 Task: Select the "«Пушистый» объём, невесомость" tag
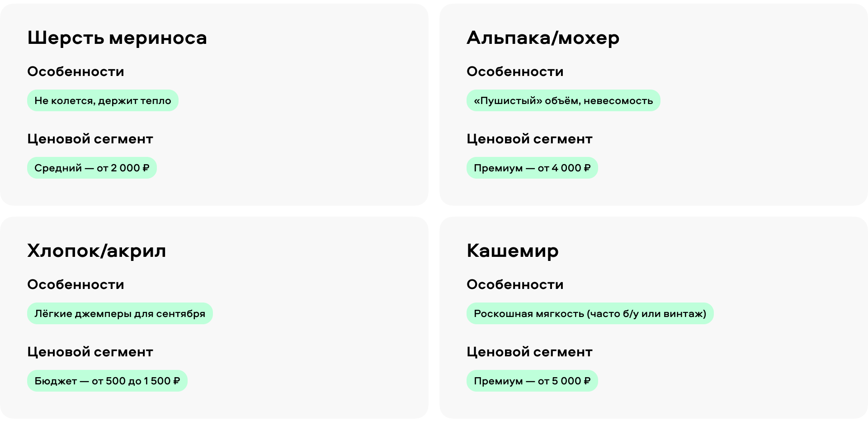pos(563,100)
